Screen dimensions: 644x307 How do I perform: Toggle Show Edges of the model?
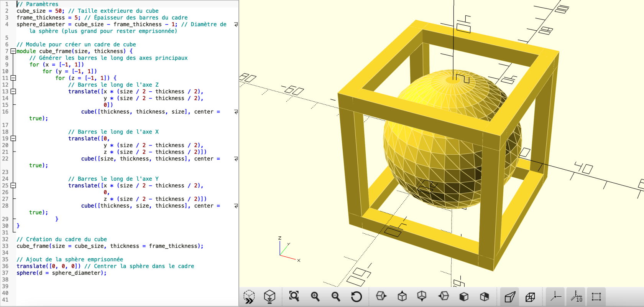click(x=596, y=297)
